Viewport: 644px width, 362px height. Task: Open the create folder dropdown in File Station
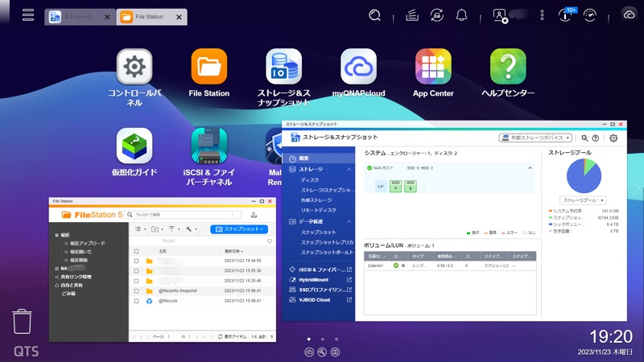[x=157, y=229]
